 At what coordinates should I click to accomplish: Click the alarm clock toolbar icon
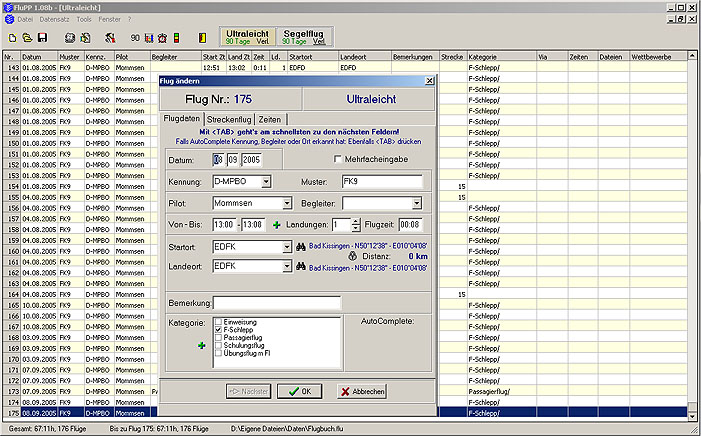[x=162, y=38]
